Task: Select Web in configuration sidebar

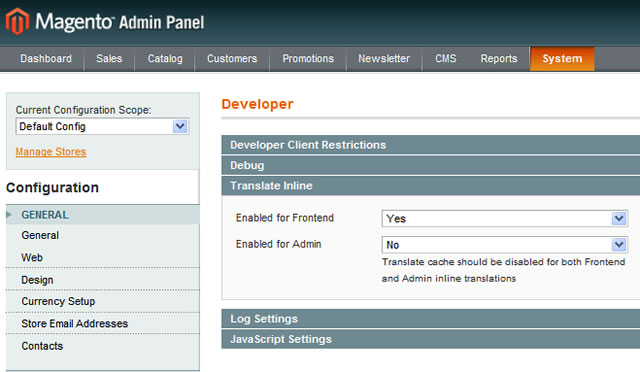Action: [x=32, y=257]
